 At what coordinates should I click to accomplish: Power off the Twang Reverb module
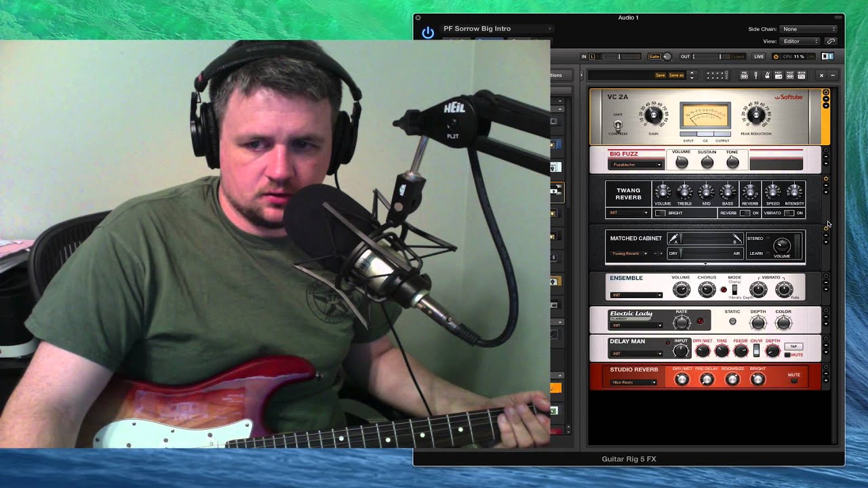point(826,178)
